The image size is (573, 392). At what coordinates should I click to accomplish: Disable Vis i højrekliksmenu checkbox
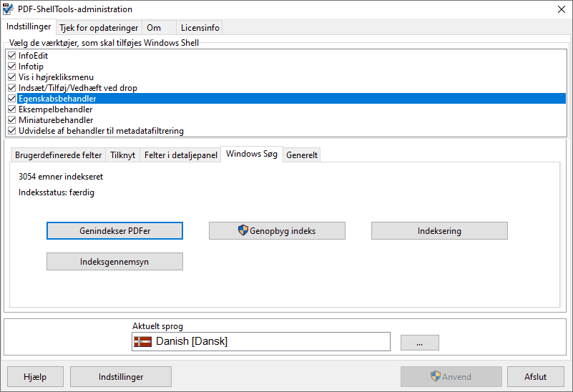point(12,77)
